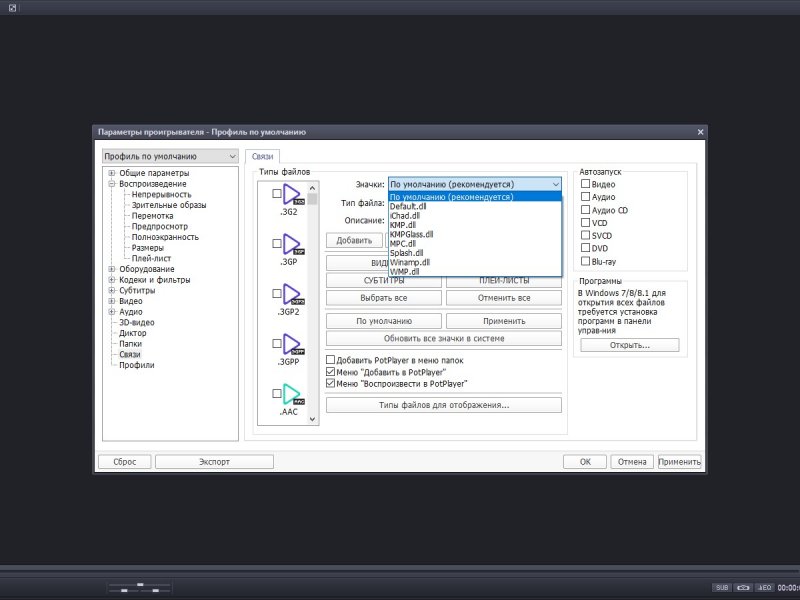Uncheck Меню "Добавить в PotPlayer"
The height and width of the screenshot is (600, 800).
pyautogui.click(x=331, y=372)
